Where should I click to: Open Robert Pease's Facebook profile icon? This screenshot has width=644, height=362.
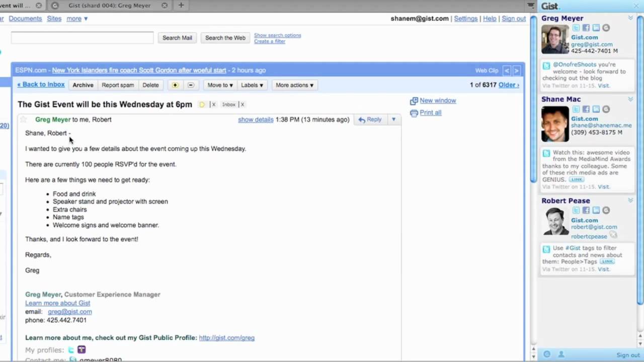[x=586, y=211]
